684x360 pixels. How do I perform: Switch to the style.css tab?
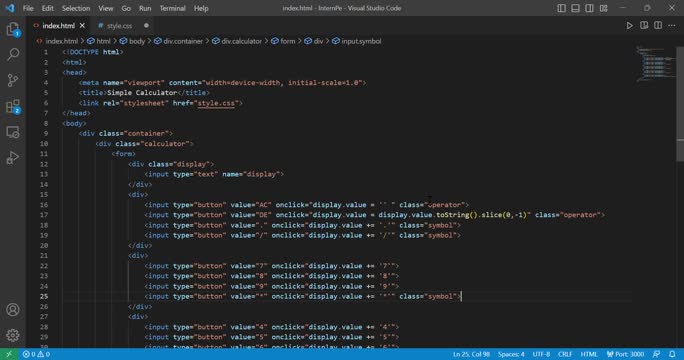115,26
